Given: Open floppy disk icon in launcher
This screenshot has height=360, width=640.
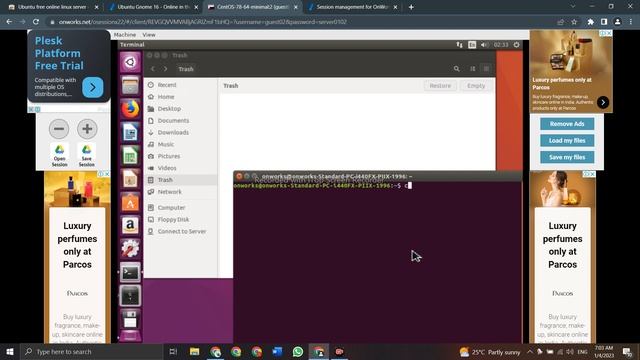Looking at the screenshot, I should [x=130, y=319].
